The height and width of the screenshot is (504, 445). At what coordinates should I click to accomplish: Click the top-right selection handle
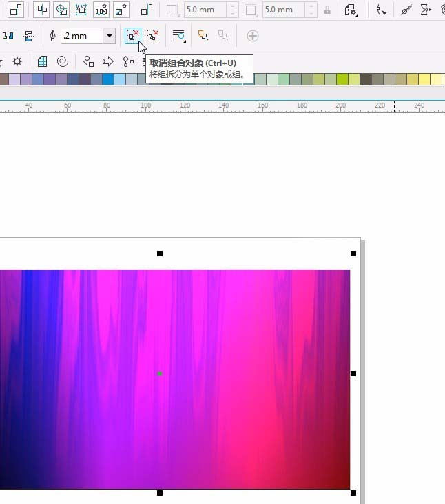353,254
